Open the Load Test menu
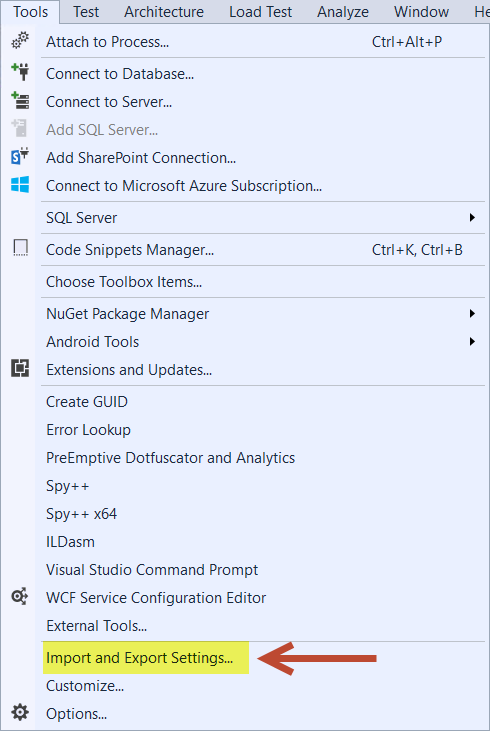The height and width of the screenshot is (731, 490). click(x=260, y=12)
